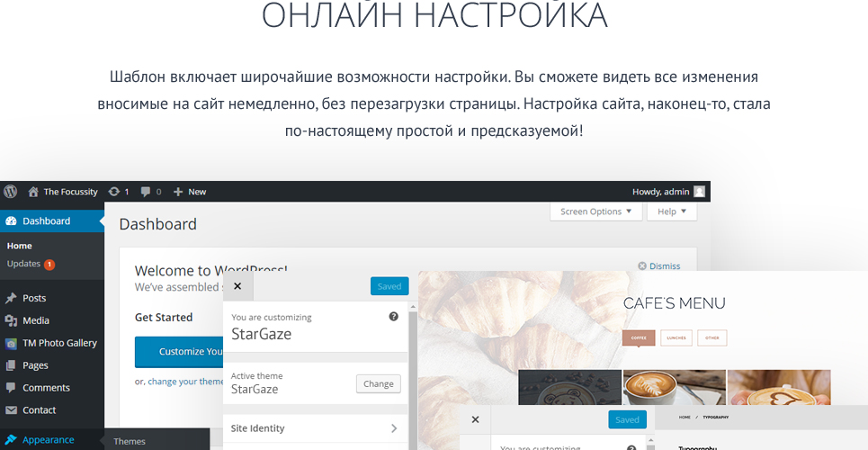Click Howdy, admin account text
The height and width of the screenshot is (450, 868).
click(661, 192)
